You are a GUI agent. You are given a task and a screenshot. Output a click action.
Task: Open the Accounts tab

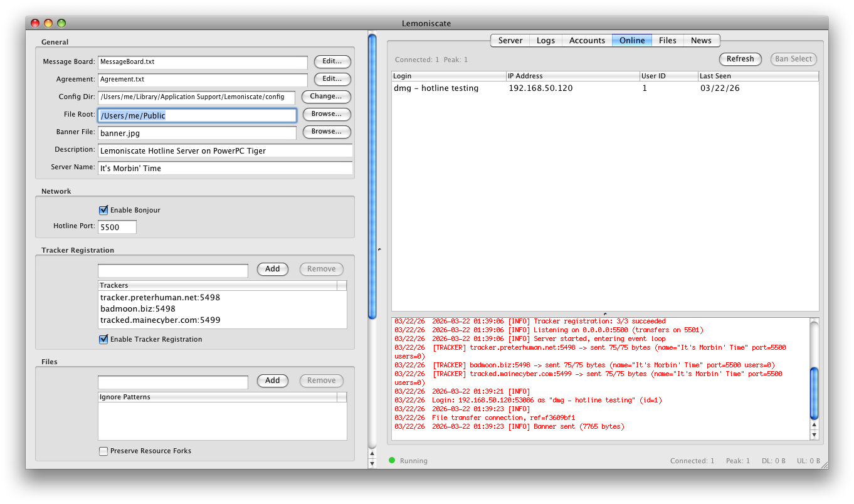(x=587, y=40)
